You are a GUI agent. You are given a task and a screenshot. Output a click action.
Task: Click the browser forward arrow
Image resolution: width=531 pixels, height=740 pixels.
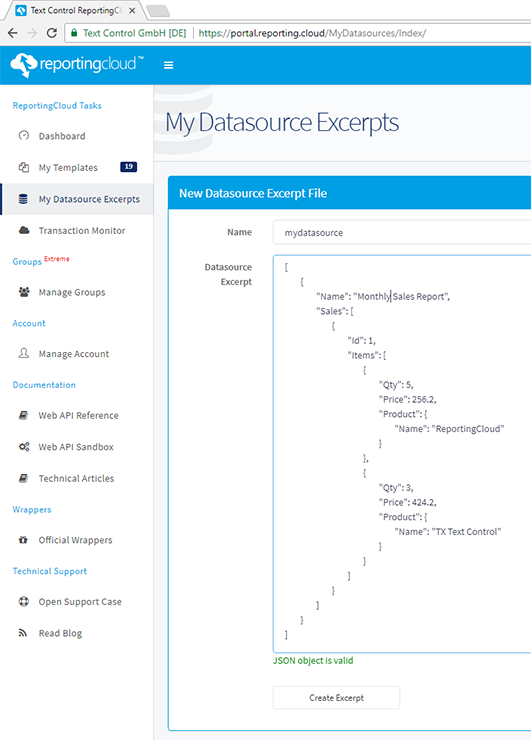tap(32, 33)
